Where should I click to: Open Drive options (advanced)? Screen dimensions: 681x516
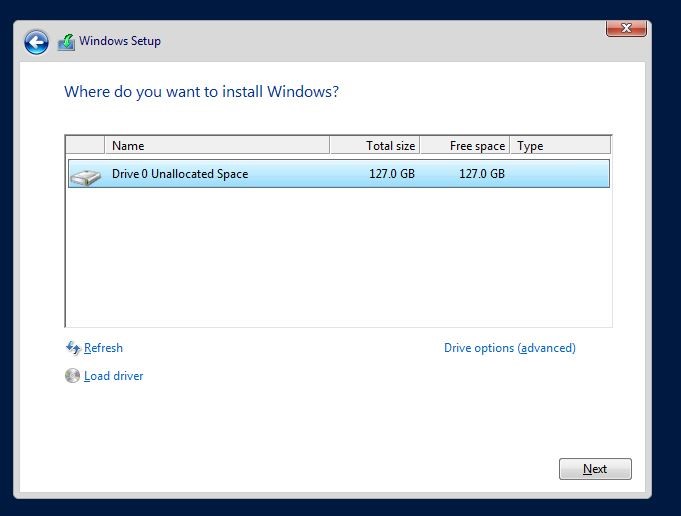pyautogui.click(x=510, y=348)
